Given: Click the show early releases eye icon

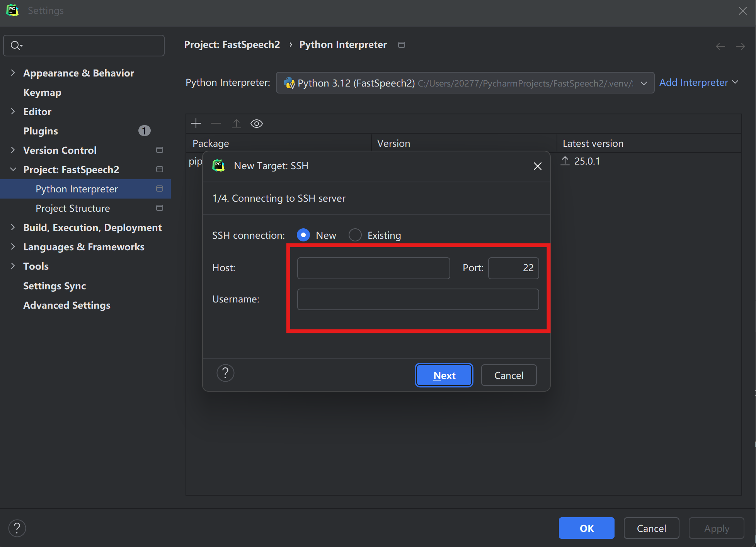Looking at the screenshot, I should tap(257, 124).
